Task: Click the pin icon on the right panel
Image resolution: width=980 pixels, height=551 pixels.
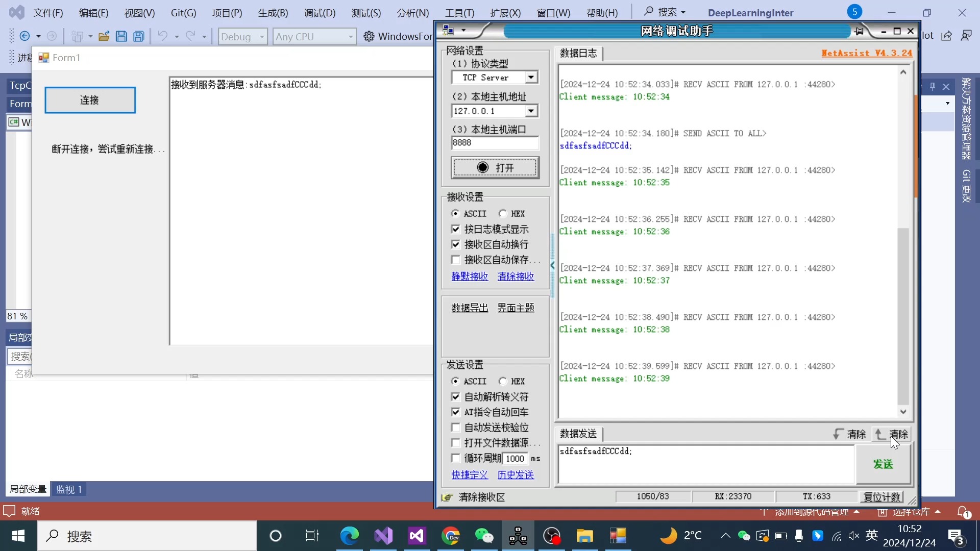Action: tap(933, 87)
